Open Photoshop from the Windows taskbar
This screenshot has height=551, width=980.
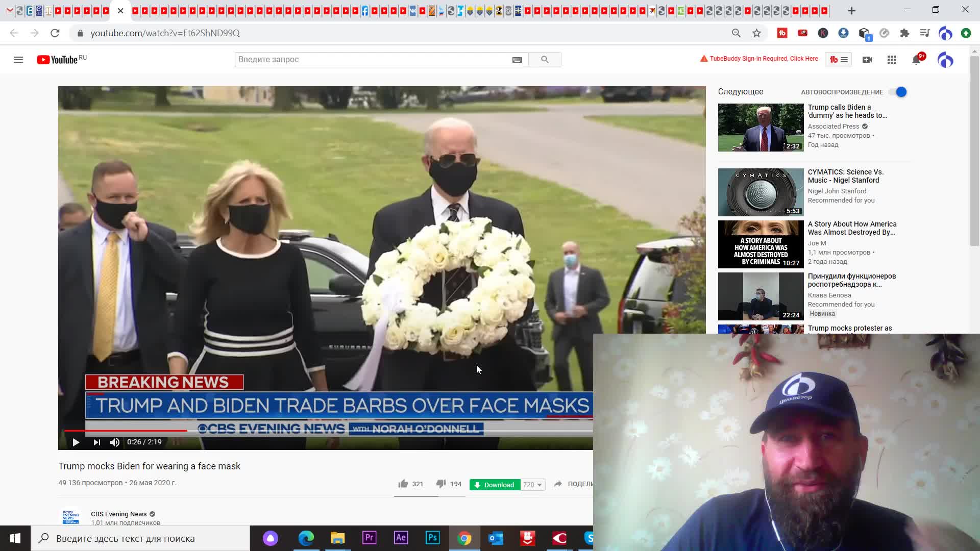pos(432,538)
